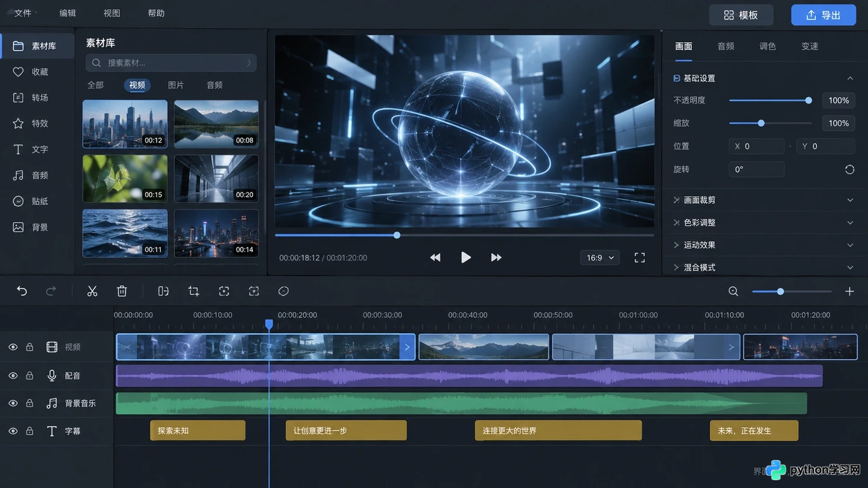Collapse the 基础设置 section
This screenshot has height=488, width=868.
click(850, 78)
